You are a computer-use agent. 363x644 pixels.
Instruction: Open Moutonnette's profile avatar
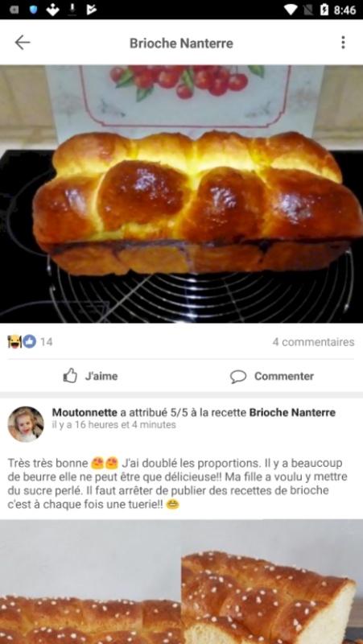coord(26,424)
